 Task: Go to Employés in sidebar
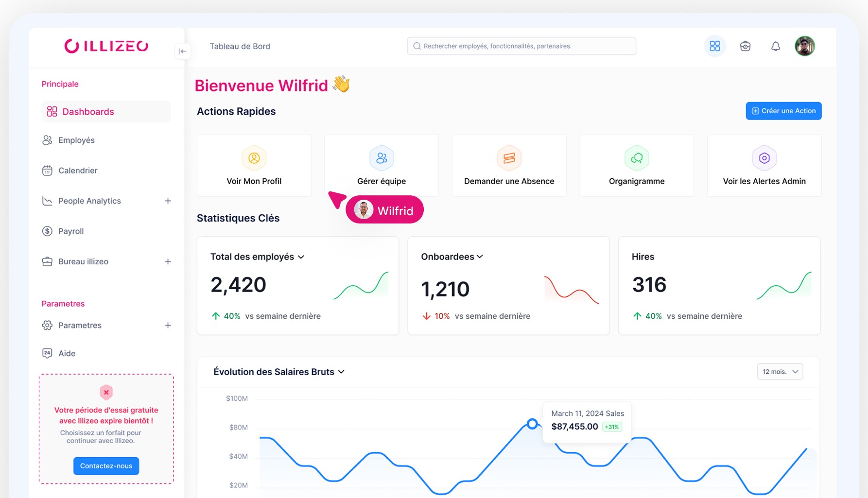pos(76,140)
